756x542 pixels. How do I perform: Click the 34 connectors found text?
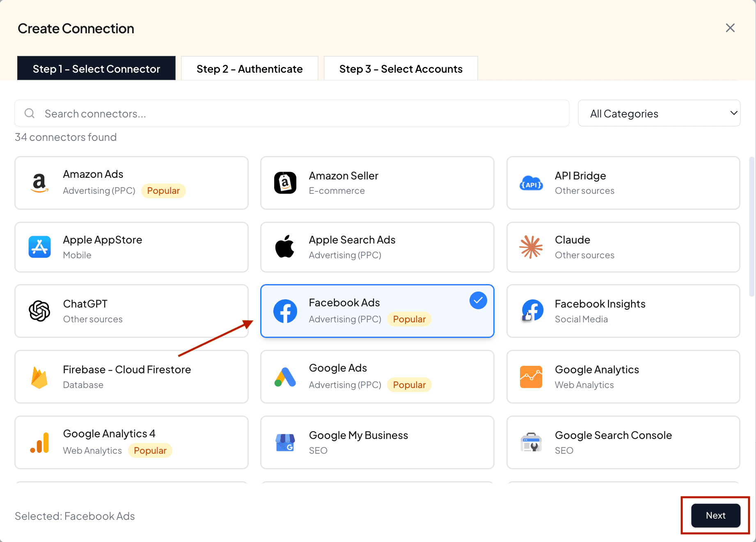(66, 137)
